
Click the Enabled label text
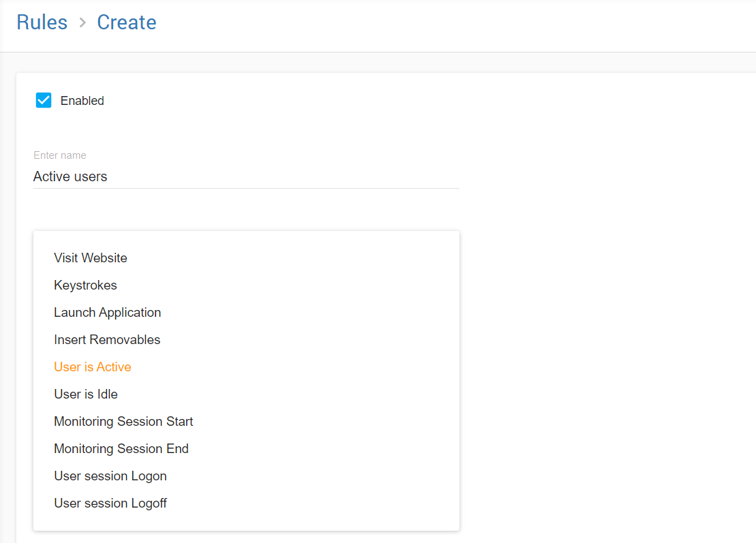[x=82, y=101]
